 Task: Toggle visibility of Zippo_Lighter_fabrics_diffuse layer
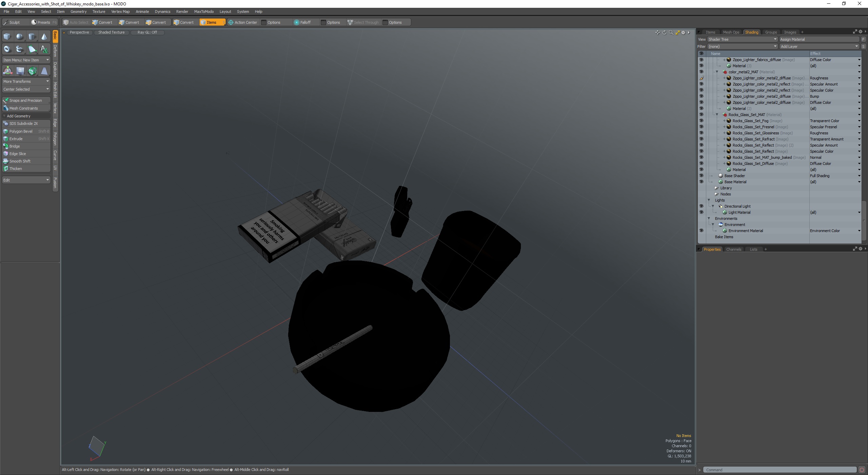point(701,60)
